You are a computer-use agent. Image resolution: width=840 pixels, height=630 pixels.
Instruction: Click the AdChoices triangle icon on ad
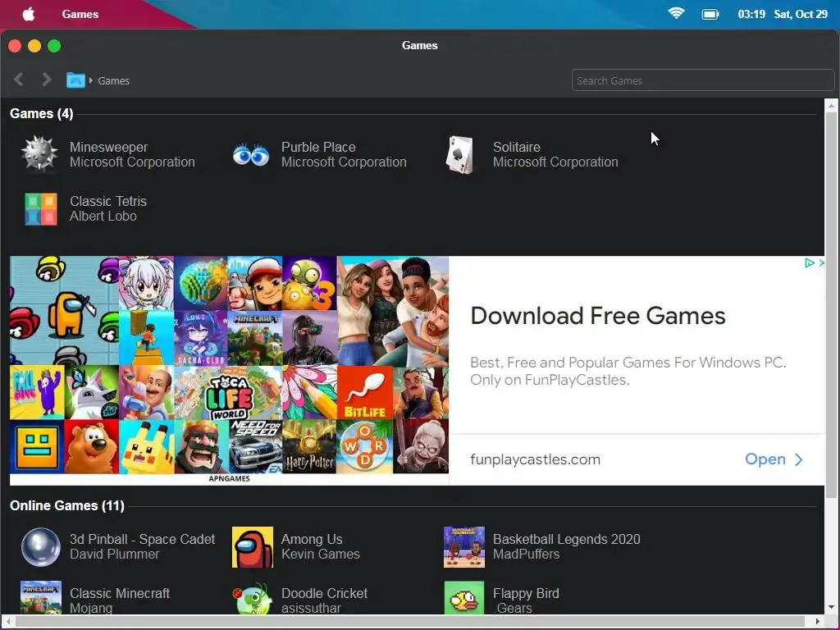click(x=810, y=262)
